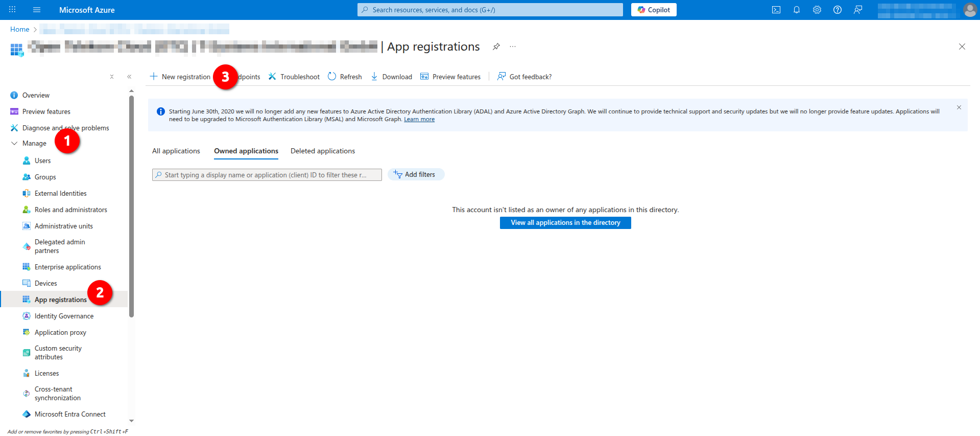
Task: Click Download in the command bar
Action: pos(391,77)
